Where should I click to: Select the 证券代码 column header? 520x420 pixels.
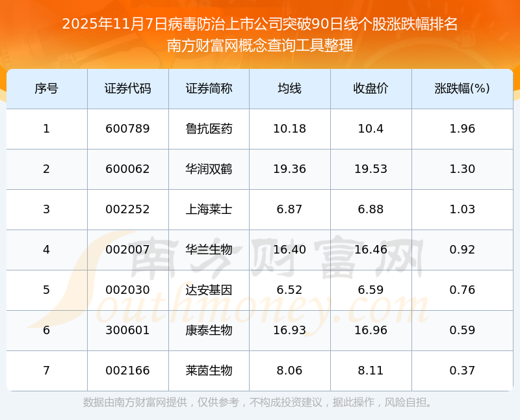click(127, 88)
